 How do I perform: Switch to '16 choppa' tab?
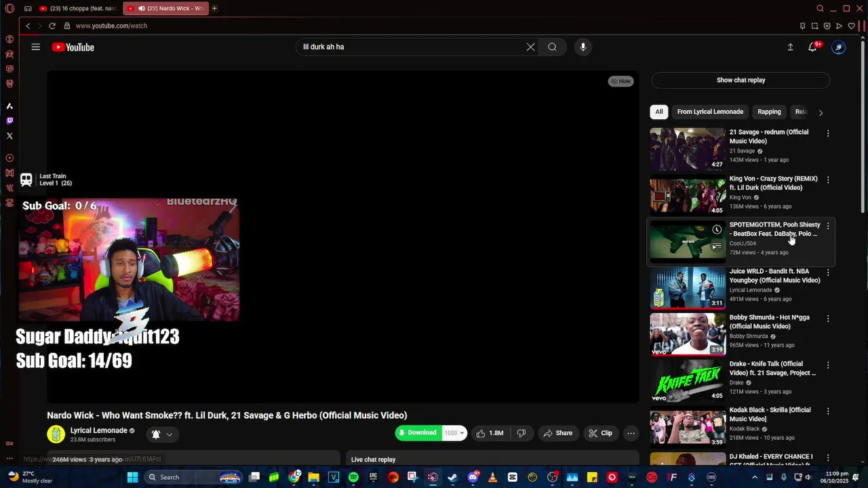(78, 8)
